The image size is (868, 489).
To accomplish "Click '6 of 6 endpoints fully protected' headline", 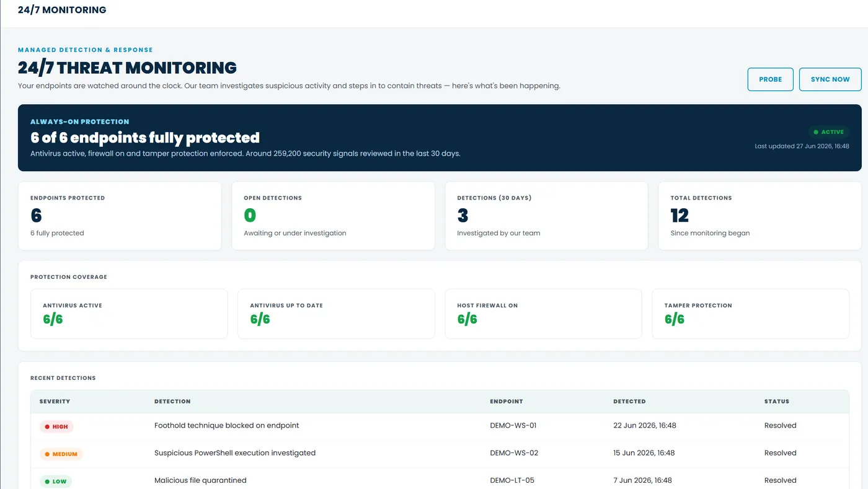I will (x=145, y=138).
